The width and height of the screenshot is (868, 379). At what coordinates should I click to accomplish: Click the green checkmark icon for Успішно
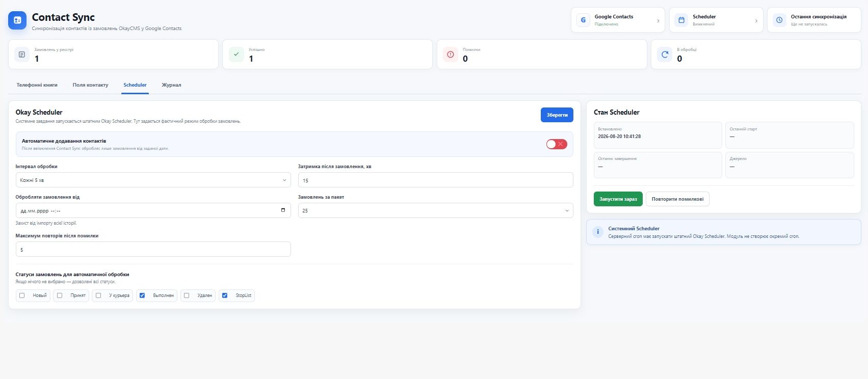coord(236,54)
